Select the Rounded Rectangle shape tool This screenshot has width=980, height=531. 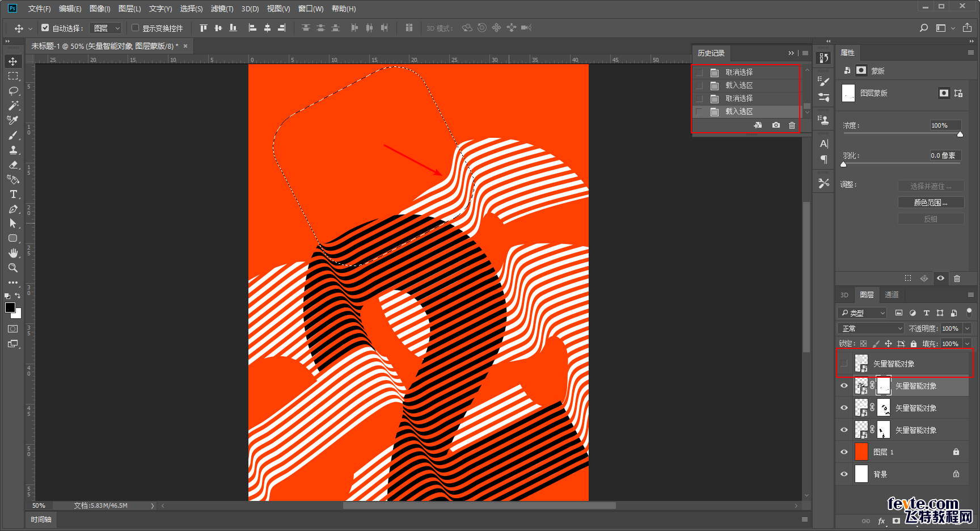pos(13,238)
